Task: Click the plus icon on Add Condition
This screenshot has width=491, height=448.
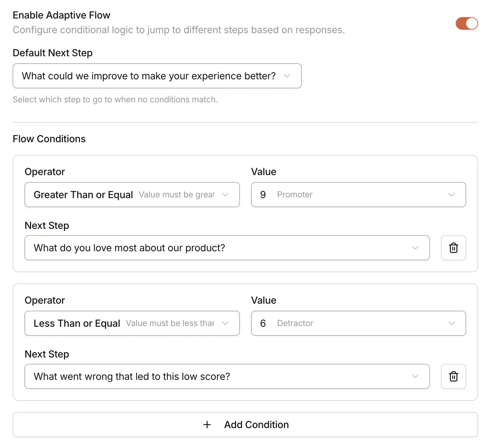Action: 207,425
